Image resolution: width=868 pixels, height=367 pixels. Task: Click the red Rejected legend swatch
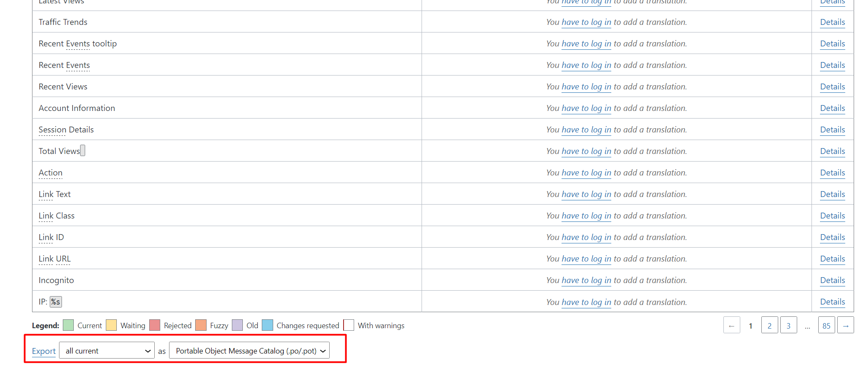(x=155, y=325)
